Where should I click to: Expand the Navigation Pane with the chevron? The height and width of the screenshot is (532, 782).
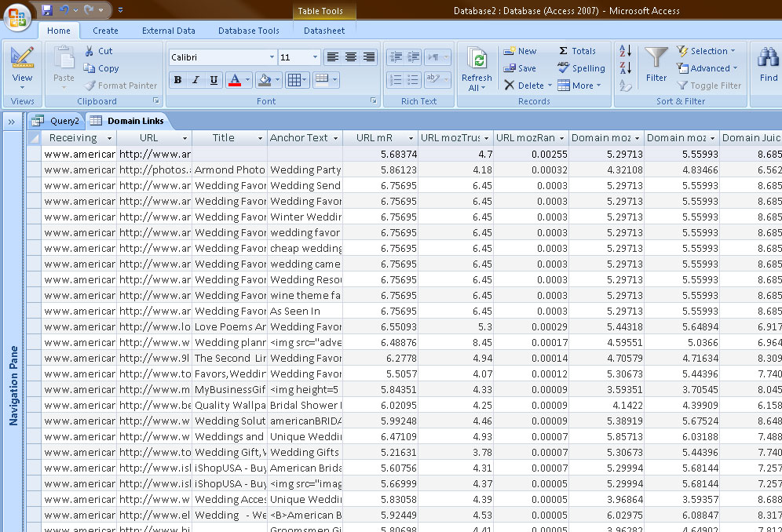(12, 122)
